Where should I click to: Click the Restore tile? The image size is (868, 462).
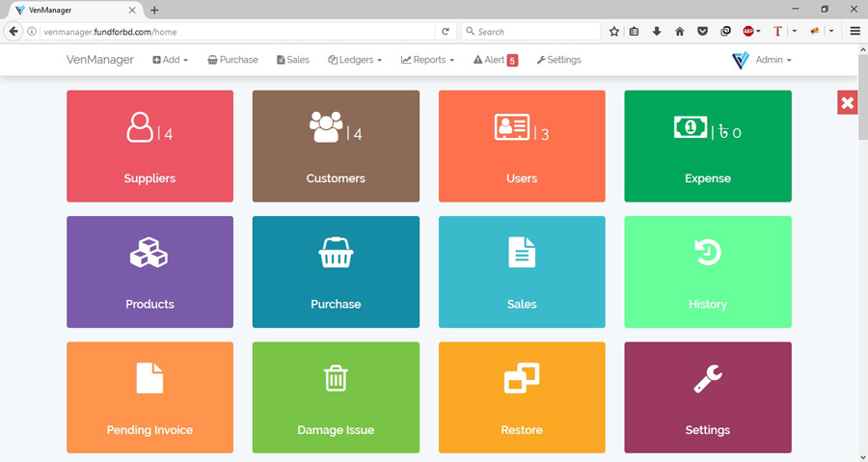click(522, 397)
